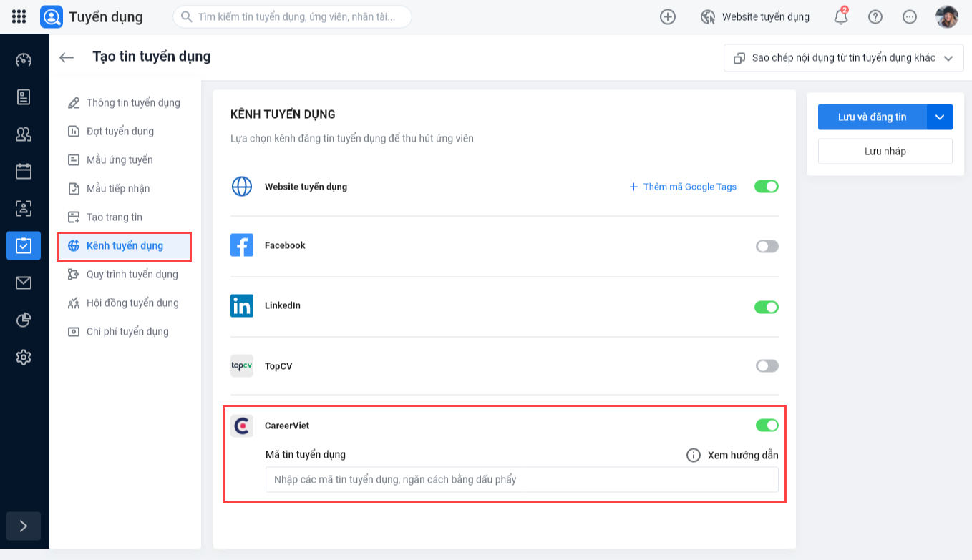
Task: Click the Tuyển dụng app logo
Action: pos(52,16)
